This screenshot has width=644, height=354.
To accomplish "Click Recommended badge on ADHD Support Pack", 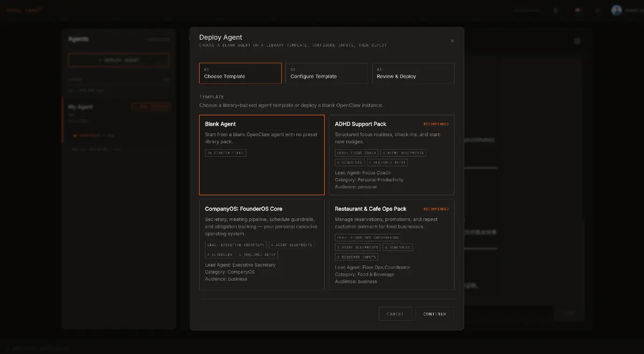I will (x=436, y=124).
